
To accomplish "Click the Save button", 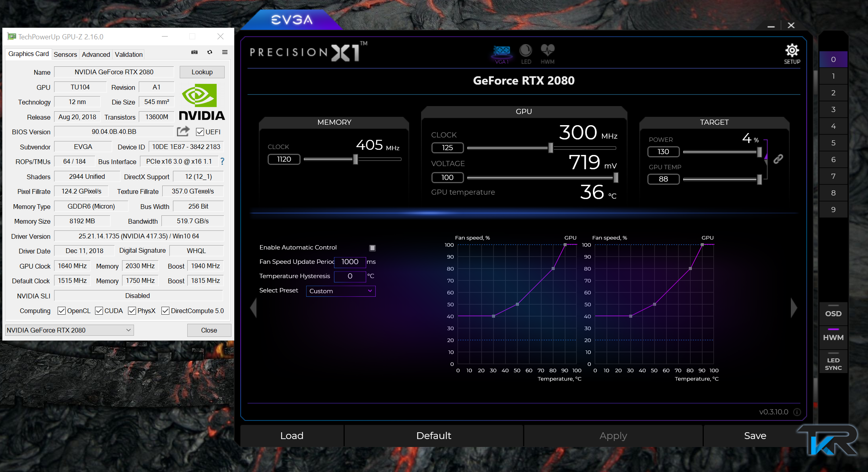I will click(x=755, y=436).
